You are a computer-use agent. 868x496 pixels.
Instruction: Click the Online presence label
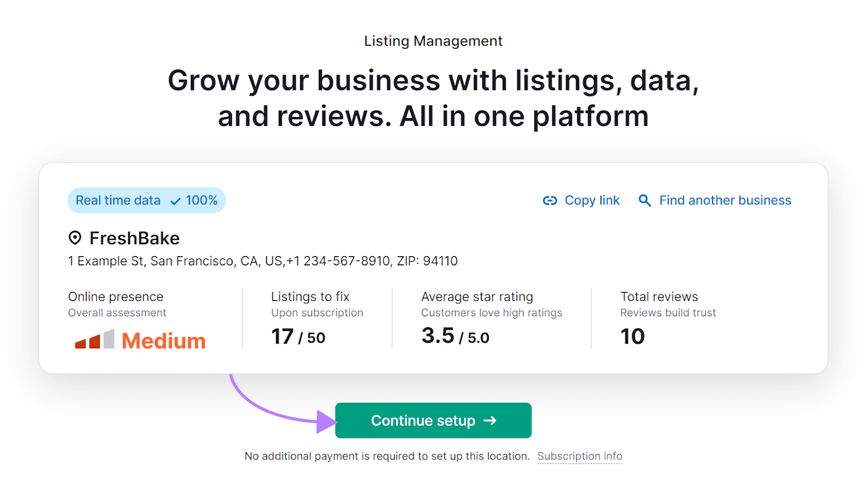(116, 297)
